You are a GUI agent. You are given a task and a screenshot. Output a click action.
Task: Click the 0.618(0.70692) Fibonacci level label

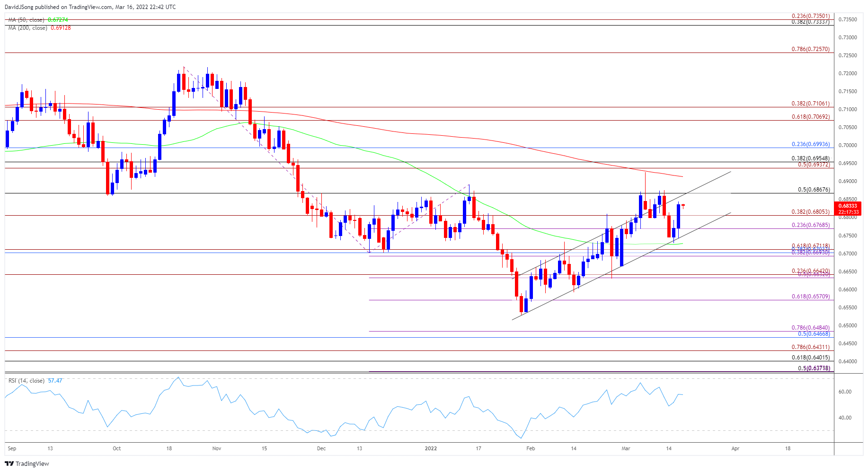(x=810, y=117)
